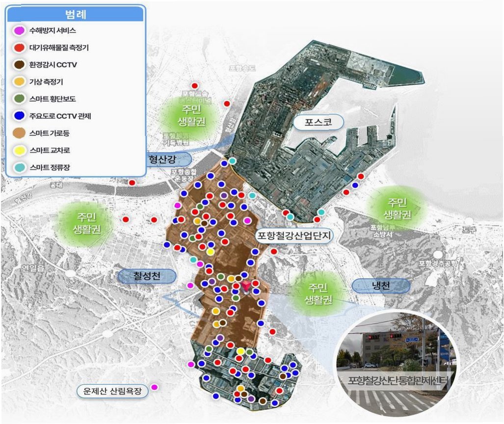Click the 운제산 산림욕장 label
The image size is (504, 424).
click(112, 391)
